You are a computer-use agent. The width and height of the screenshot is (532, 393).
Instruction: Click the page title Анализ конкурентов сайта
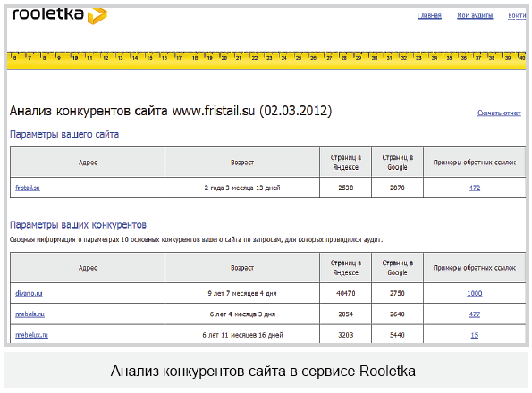pos(171,111)
